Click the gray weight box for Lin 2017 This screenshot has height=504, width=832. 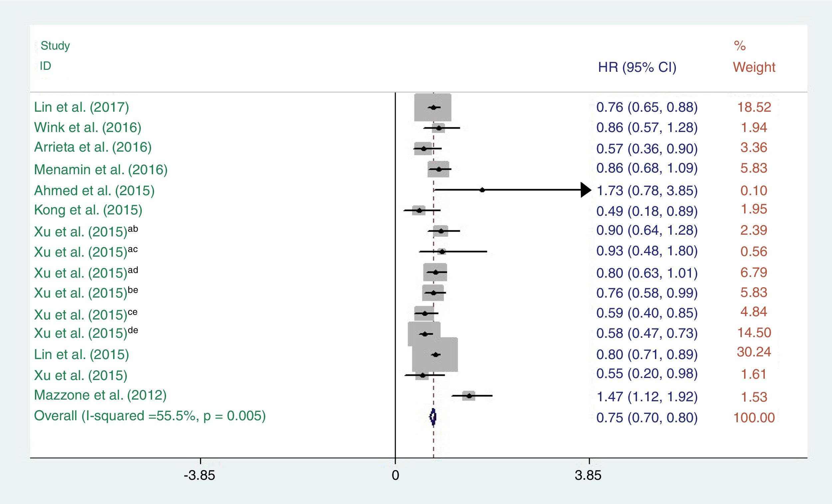433,107
